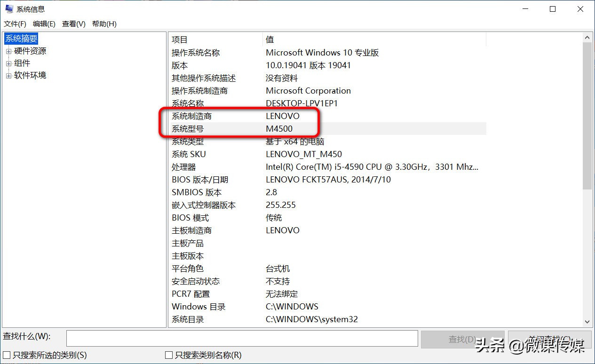Image resolution: width=595 pixels, height=364 pixels.
Task: Select 系统摘要 in the left tree
Action: (x=21, y=38)
